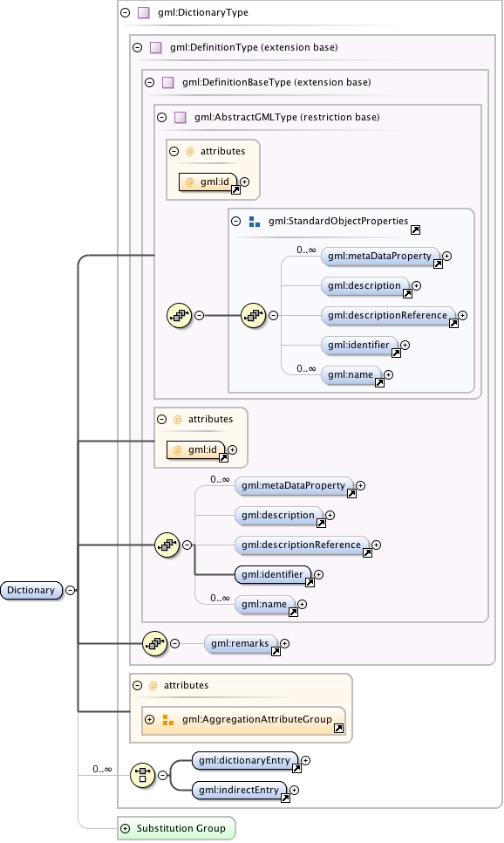Viewport: 504px width, 843px height.
Task: Select gml:metaDataProperty in StandardObjectProperties
Action: (x=380, y=257)
